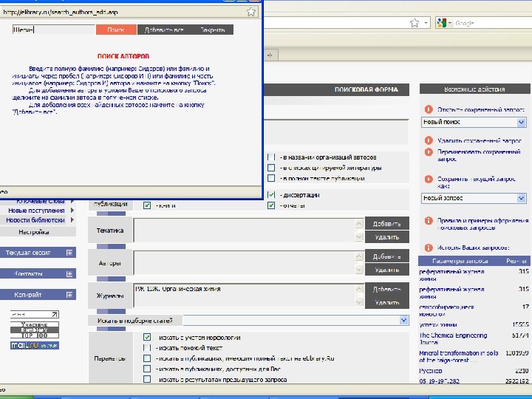Toggle checkbox в списках цитируемой литературы
Image resolution: width=532 pixels, height=399 pixels.
[271, 168]
